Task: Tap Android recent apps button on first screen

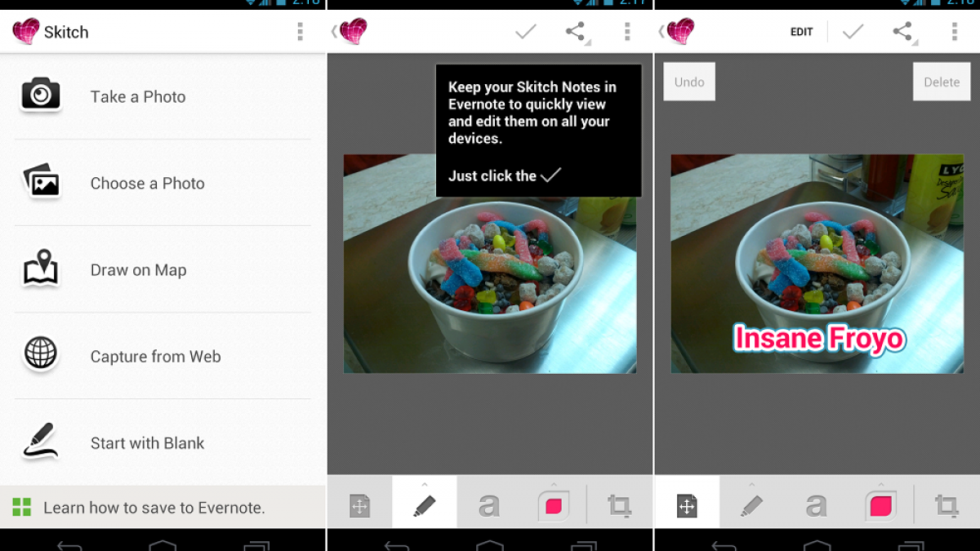Action: [x=256, y=545]
